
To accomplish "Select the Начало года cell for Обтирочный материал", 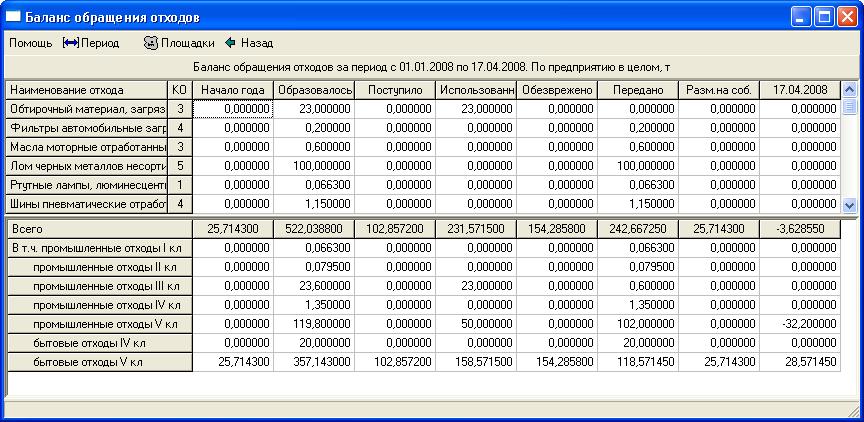I will 233,109.
